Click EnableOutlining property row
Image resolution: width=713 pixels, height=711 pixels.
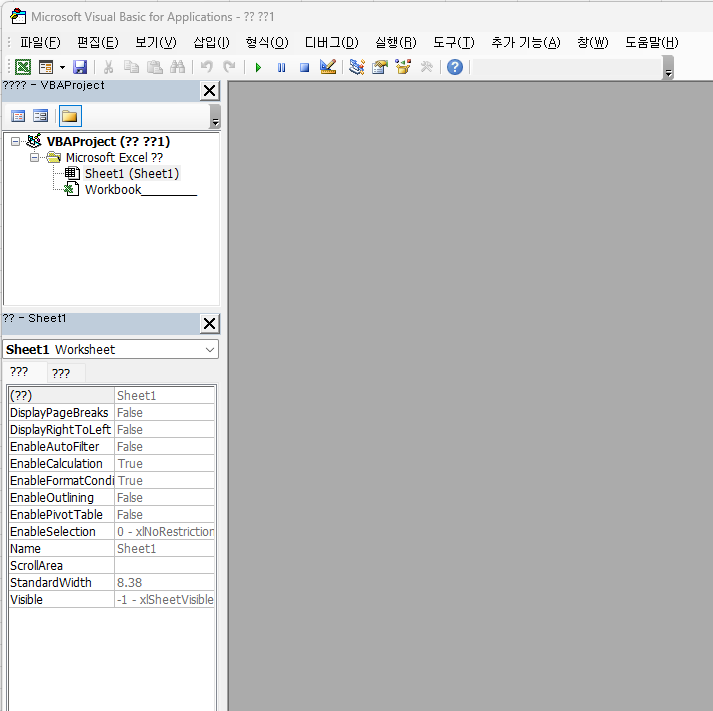pyautogui.click(x=112, y=498)
